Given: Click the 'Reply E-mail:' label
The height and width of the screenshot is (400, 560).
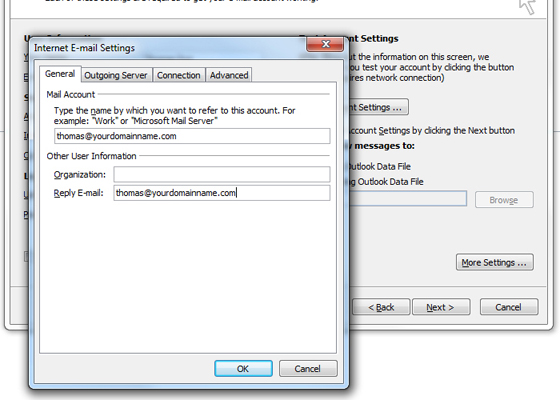Looking at the screenshot, I should pyautogui.click(x=79, y=193).
